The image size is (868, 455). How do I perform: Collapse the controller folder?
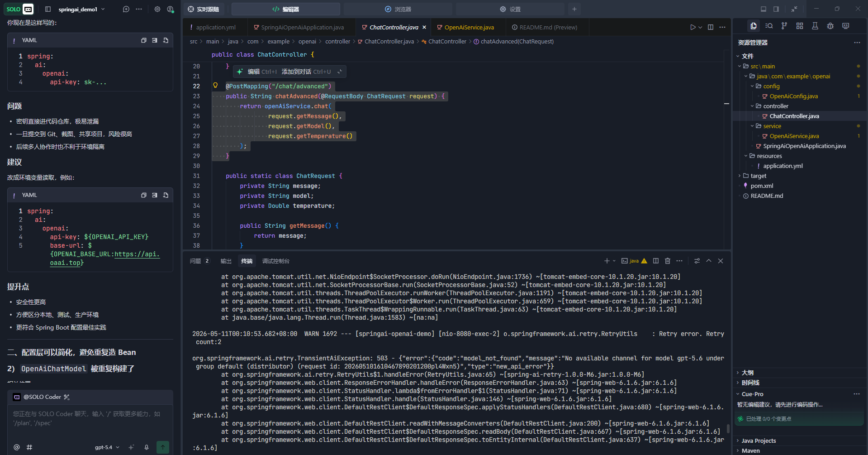[x=752, y=106]
